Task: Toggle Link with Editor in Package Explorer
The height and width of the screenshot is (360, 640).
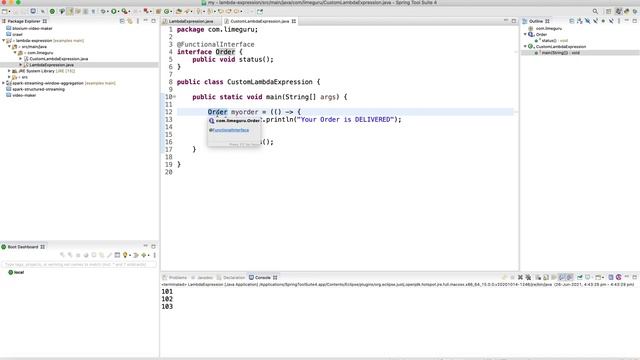Action: [130, 21]
